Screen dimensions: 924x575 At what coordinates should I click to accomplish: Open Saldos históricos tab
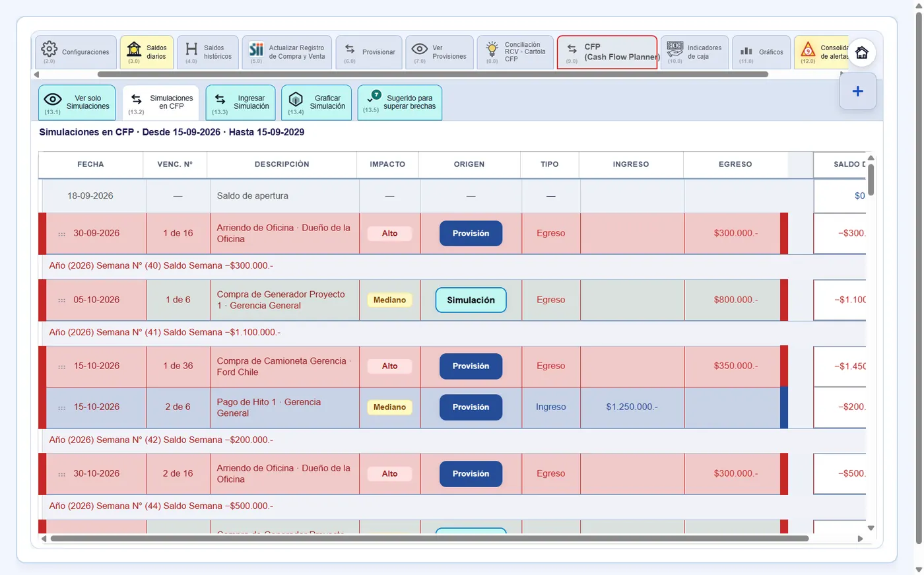click(207, 52)
